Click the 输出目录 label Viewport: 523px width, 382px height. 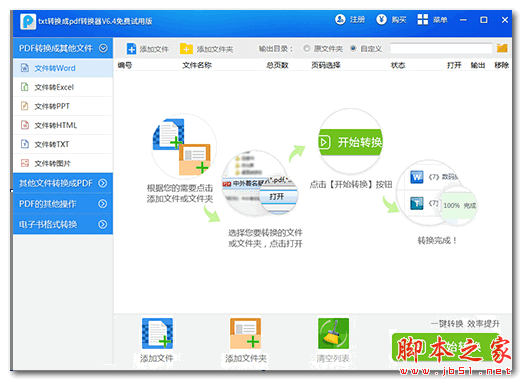[276, 49]
